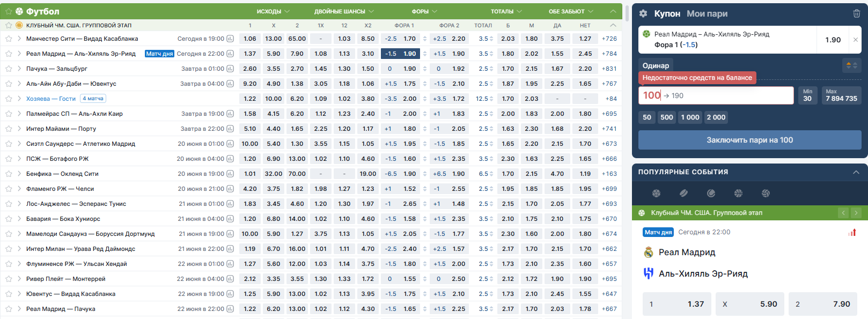Open +726 extra markets for Манчестер Сити

609,39
